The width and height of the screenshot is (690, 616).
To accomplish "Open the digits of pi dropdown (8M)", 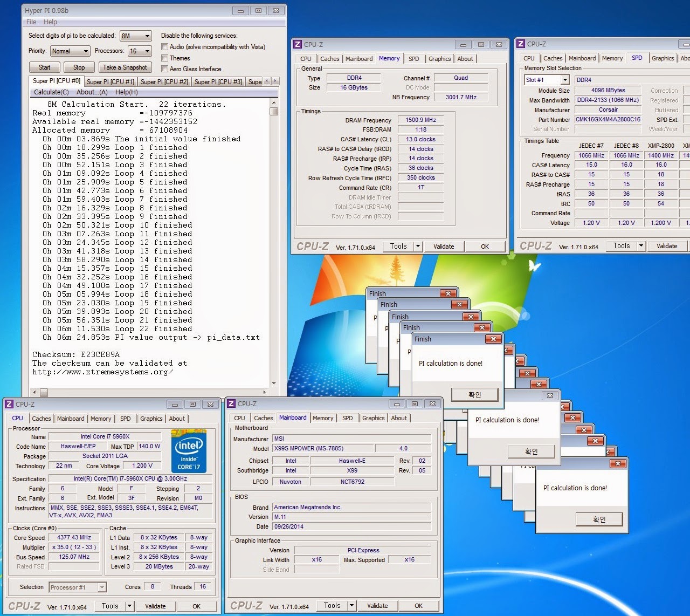I will pyautogui.click(x=135, y=36).
